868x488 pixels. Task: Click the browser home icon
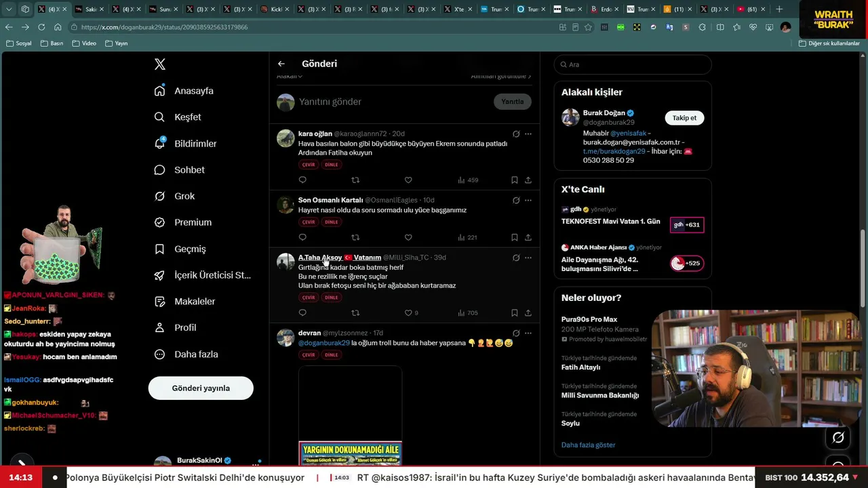pyautogui.click(x=58, y=27)
